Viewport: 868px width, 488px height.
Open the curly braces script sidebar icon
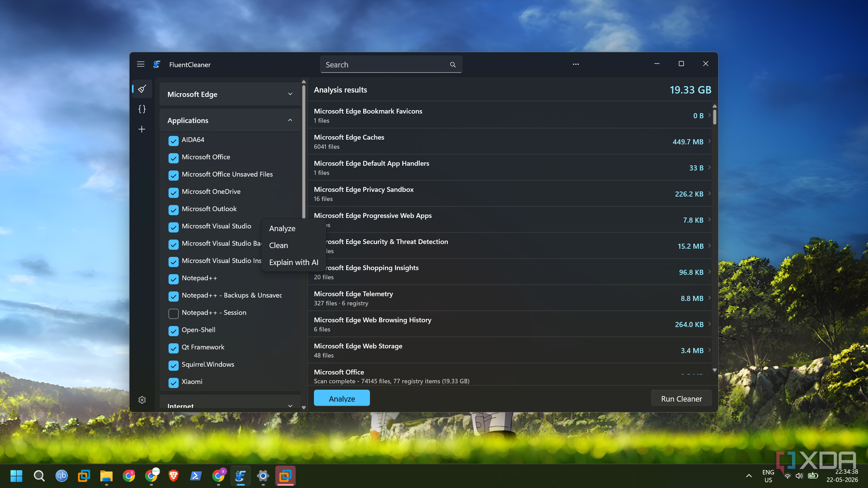(142, 109)
